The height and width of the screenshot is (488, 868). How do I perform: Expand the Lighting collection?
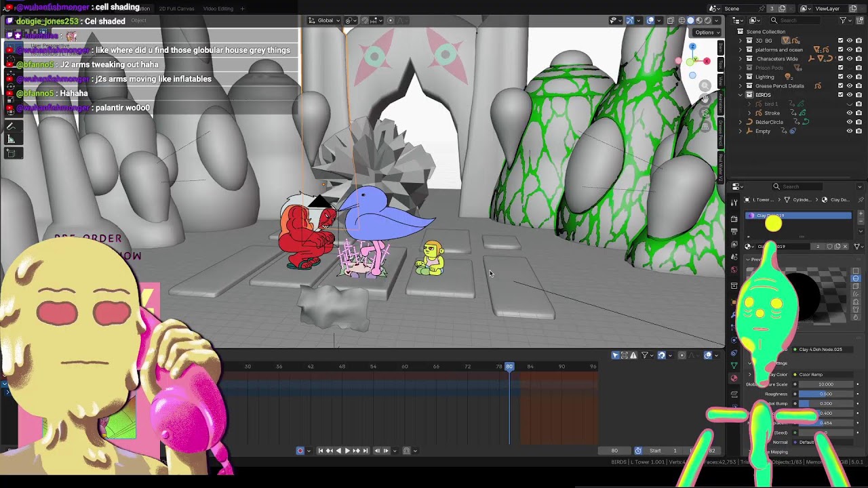click(741, 77)
